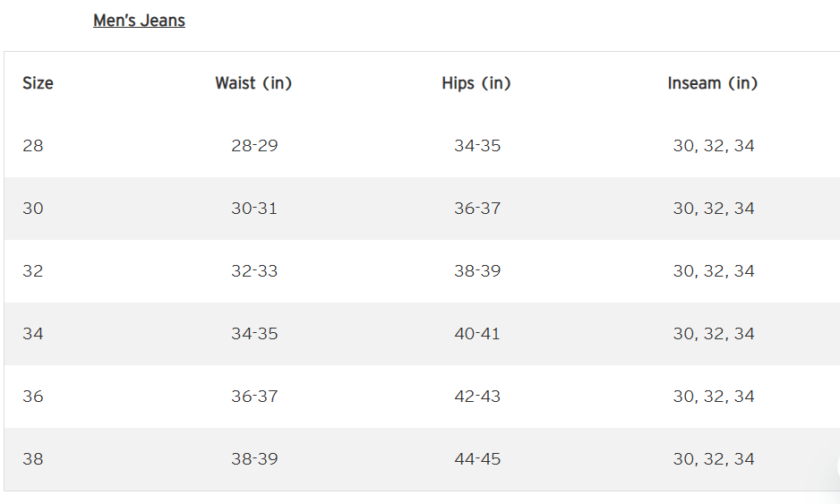Viewport: 840px width, 504px height.
Task: Click waist value 38-39
Action: coord(254,459)
